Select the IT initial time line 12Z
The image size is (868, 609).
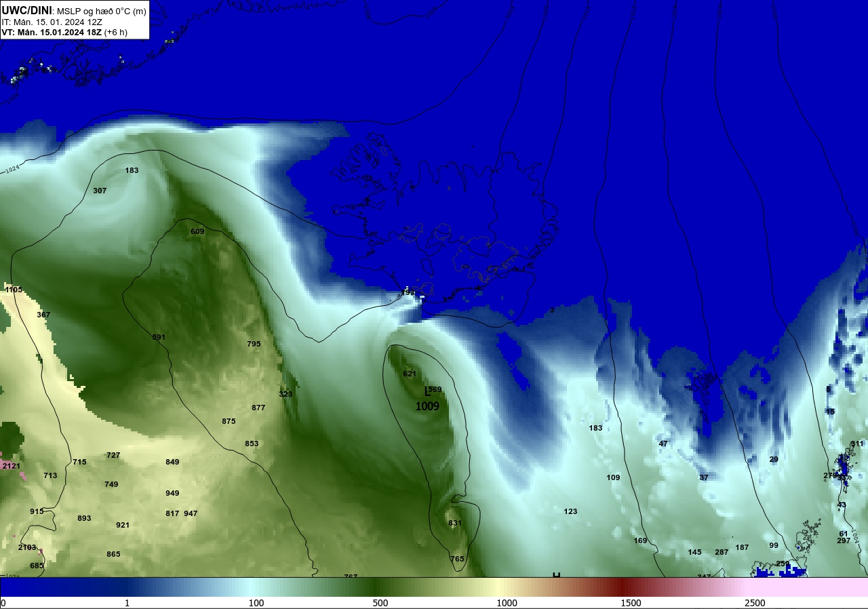52,22
